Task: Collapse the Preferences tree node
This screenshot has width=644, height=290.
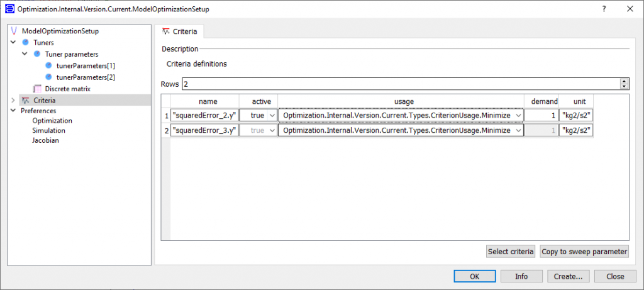Action: (x=13, y=111)
